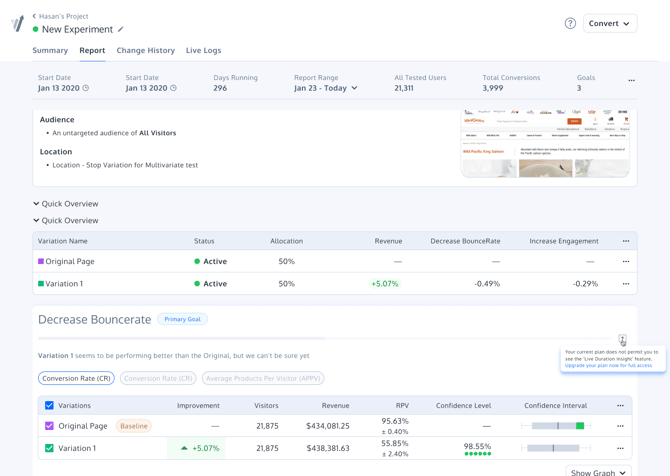
Task: Switch to the Live Logs tab
Action: click(x=203, y=50)
